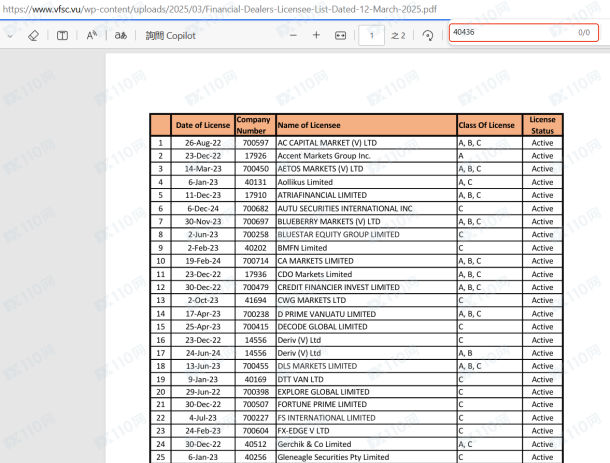This screenshot has width=610, height=463.
Task: Select 'FS INTERNATIONAL LIMITED' licensee name
Action: click(x=326, y=418)
